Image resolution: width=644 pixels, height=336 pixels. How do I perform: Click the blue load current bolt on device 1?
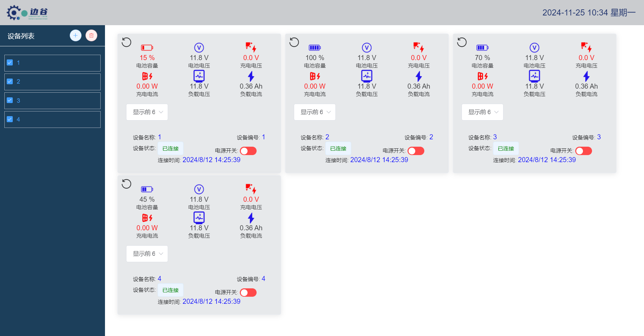[x=251, y=77]
